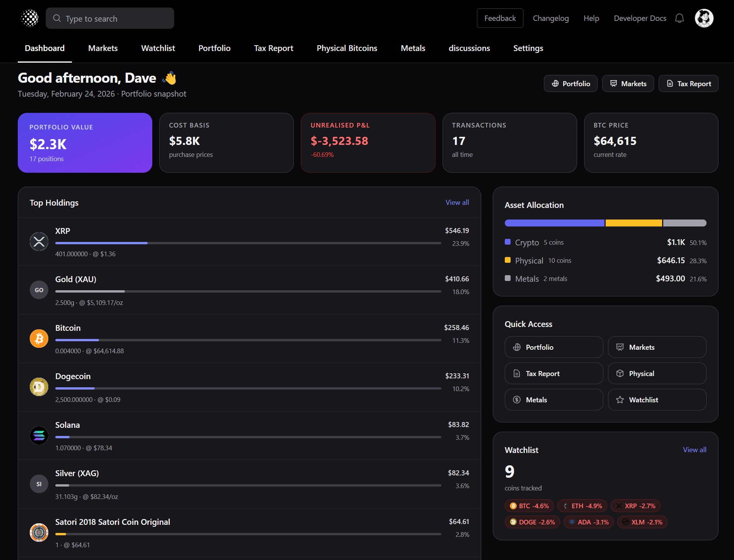Open the Physical Bitcoins tab
This screenshot has height=560, width=734.
[347, 48]
